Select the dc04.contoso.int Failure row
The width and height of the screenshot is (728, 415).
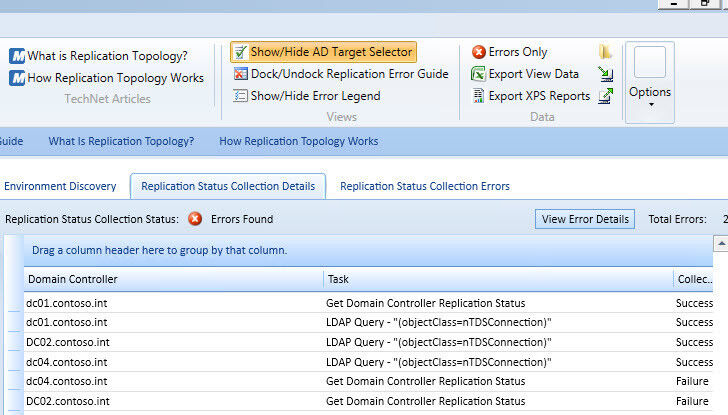pos(350,381)
